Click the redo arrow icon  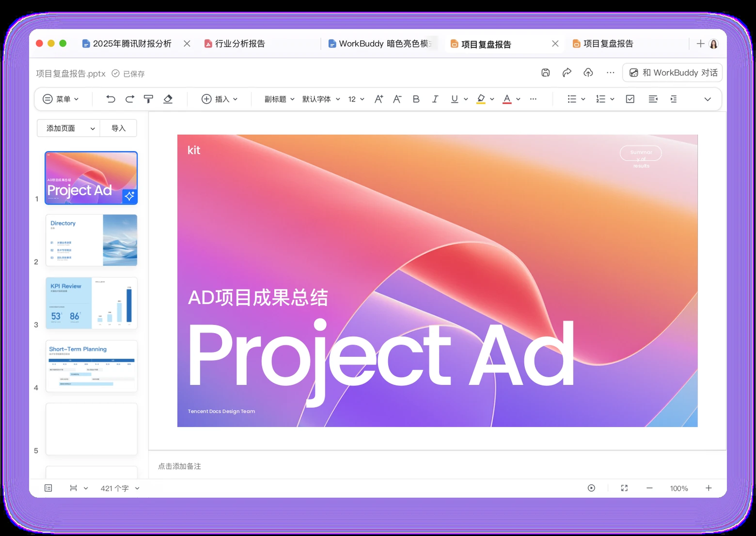click(x=130, y=99)
